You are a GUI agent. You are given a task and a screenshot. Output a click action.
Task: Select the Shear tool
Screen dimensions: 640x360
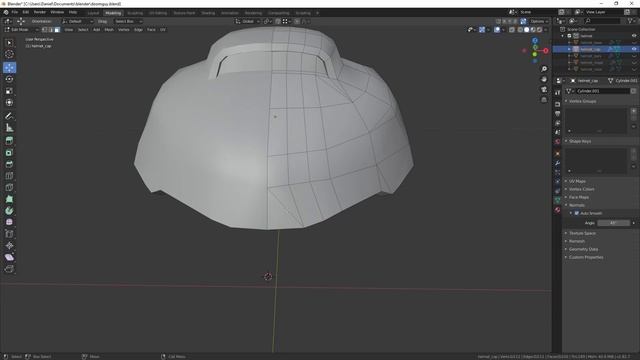(9, 257)
